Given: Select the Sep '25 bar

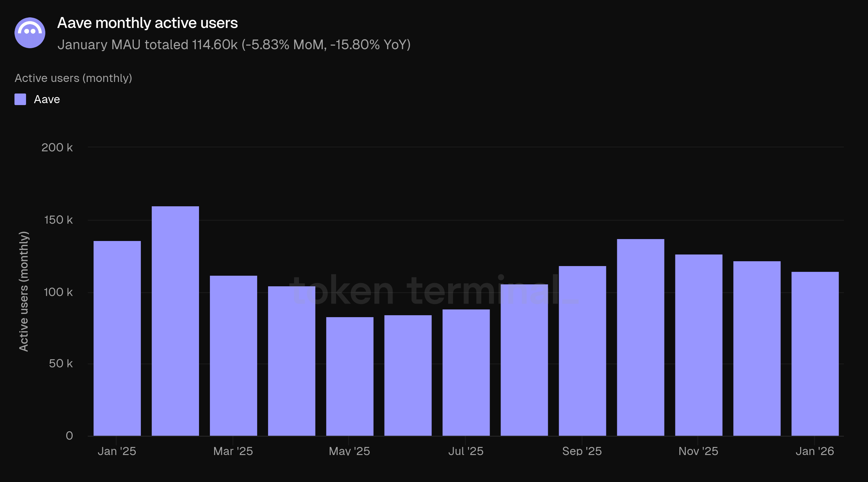Looking at the screenshot, I should 582,351.
